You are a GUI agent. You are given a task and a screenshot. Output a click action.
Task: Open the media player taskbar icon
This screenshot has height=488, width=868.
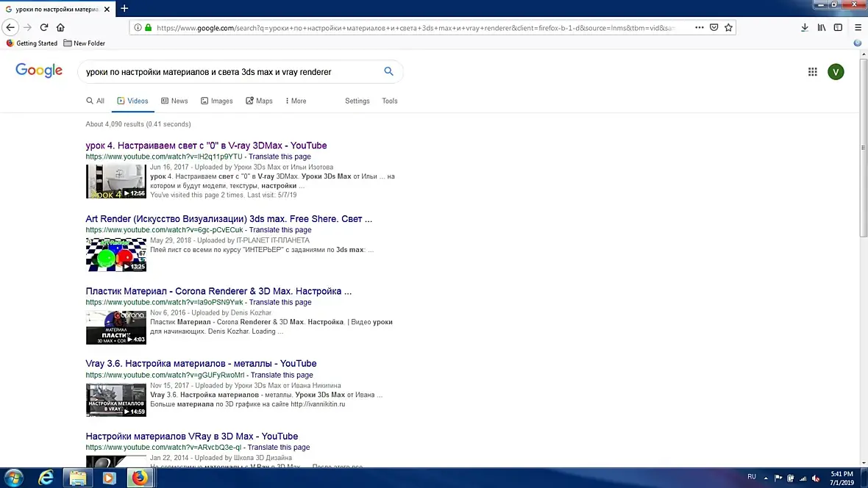click(x=109, y=478)
